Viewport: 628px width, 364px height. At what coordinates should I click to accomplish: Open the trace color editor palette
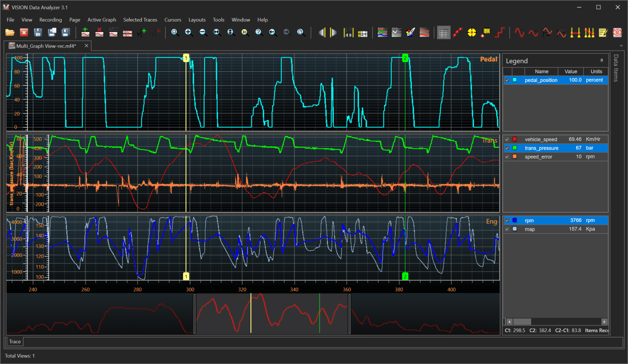coord(411,33)
